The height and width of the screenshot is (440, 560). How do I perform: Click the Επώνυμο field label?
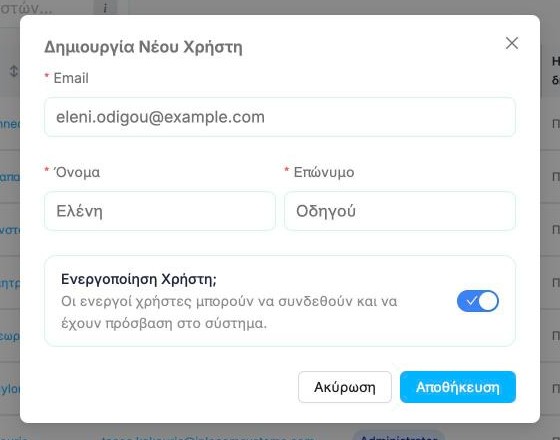click(x=324, y=172)
